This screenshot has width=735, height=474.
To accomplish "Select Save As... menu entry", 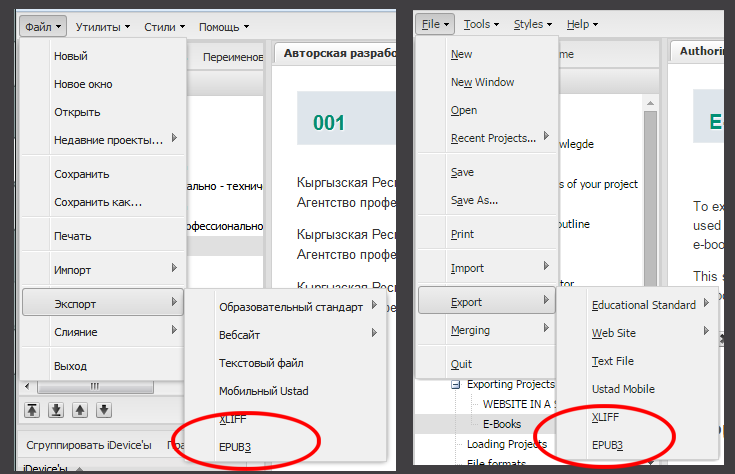I will (x=487, y=200).
